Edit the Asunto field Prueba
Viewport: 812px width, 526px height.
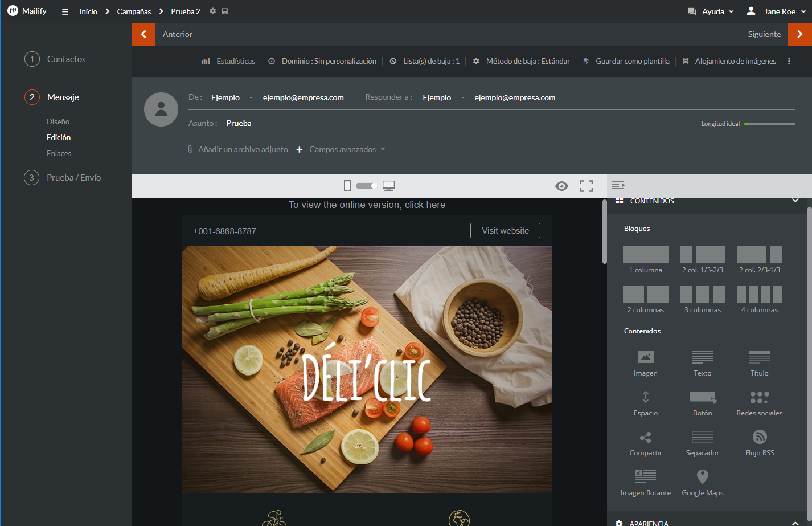pyautogui.click(x=239, y=123)
